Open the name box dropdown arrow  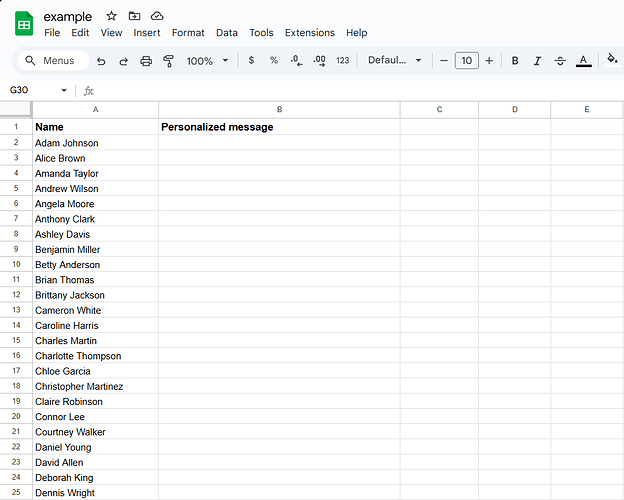(x=64, y=90)
